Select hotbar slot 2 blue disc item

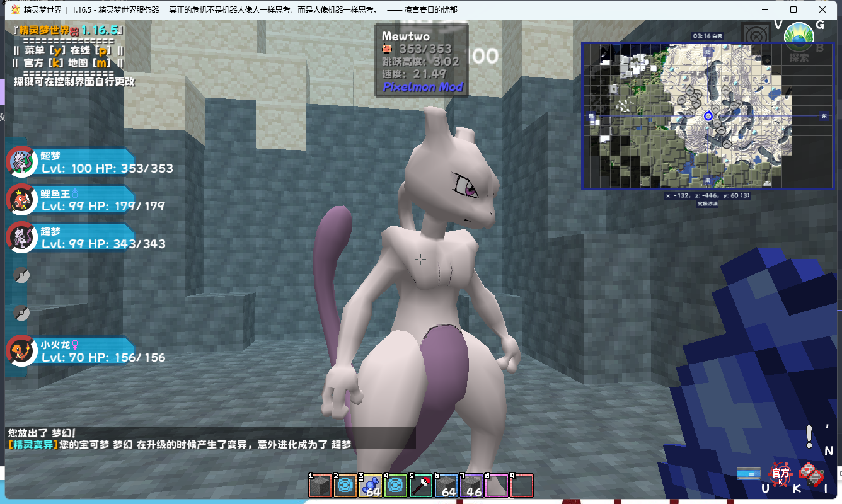point(345,486)
